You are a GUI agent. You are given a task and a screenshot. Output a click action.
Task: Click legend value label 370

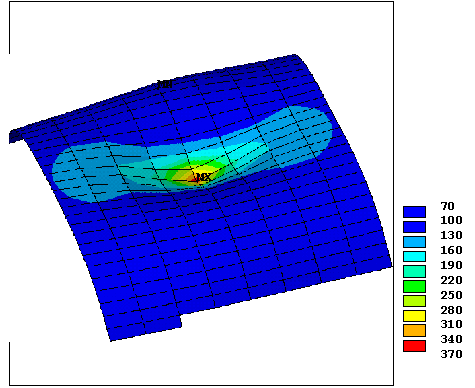pos(452,354)
